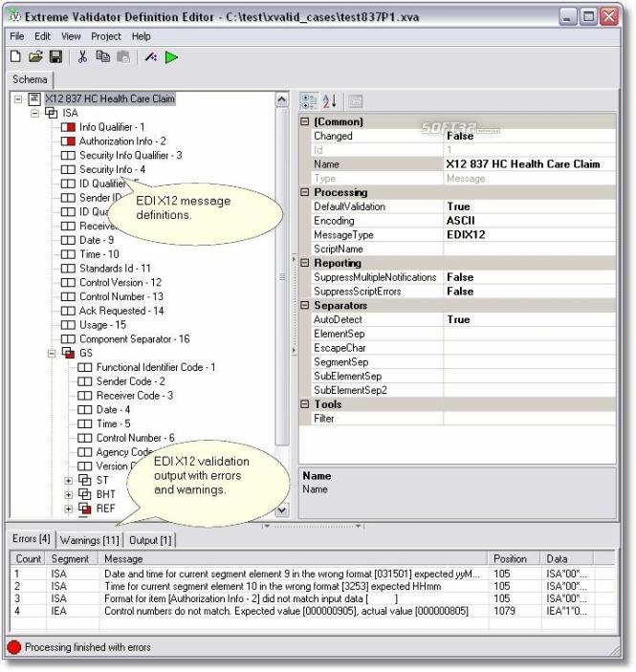Click the schema tree scroll up arrow
This screenshot has width=636, height=672.
281,99
